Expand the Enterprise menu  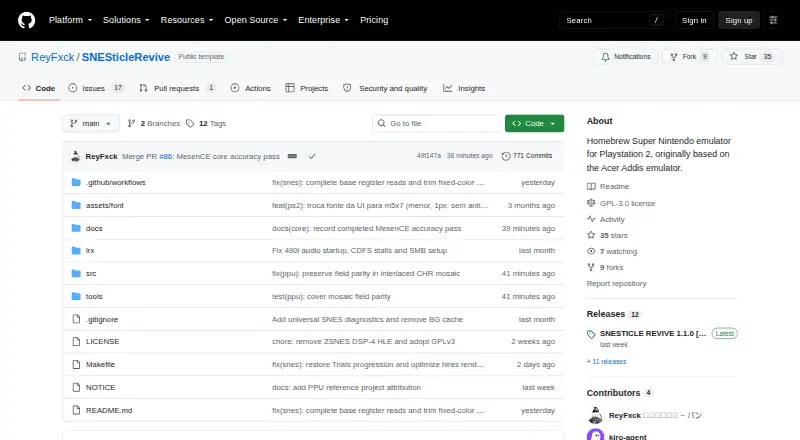pos(323,20)
